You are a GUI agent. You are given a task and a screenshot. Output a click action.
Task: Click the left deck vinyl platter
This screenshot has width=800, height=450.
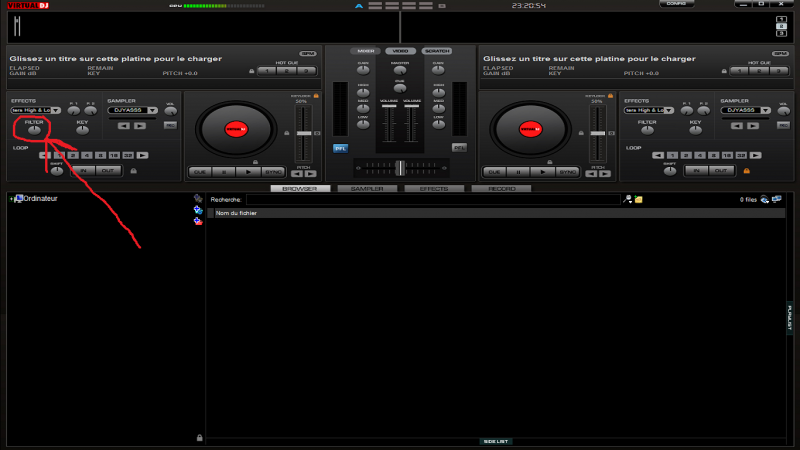(x=235, y=129)
